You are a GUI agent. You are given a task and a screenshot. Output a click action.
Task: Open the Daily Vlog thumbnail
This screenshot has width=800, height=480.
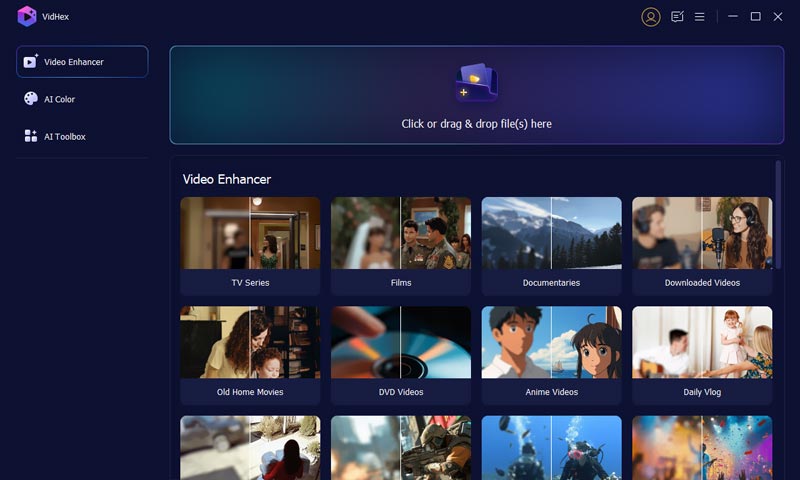click(702, 342)
